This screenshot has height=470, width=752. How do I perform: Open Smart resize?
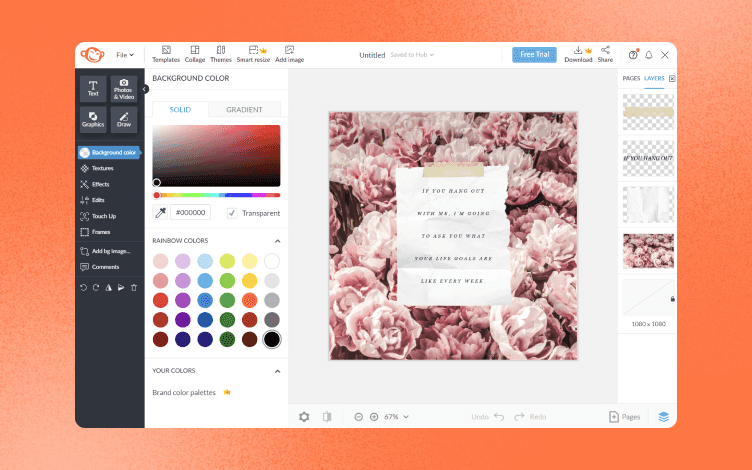click(x=253, y=54)
